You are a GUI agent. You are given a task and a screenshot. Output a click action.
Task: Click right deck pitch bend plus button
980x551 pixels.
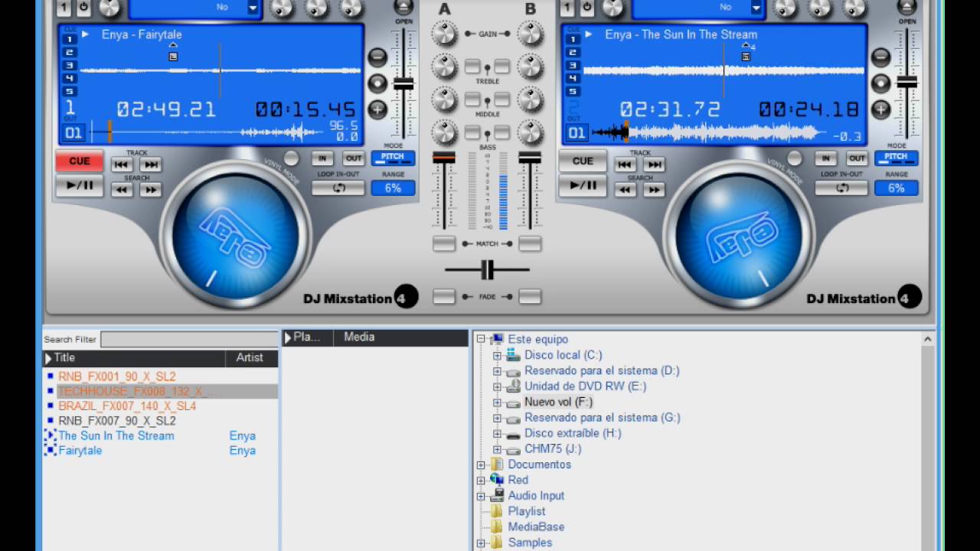tap(881, 109)
